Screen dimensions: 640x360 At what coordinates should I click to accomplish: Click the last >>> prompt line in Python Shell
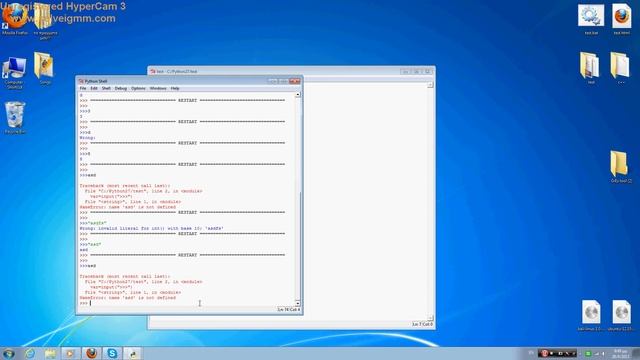(x=85, y=303)
